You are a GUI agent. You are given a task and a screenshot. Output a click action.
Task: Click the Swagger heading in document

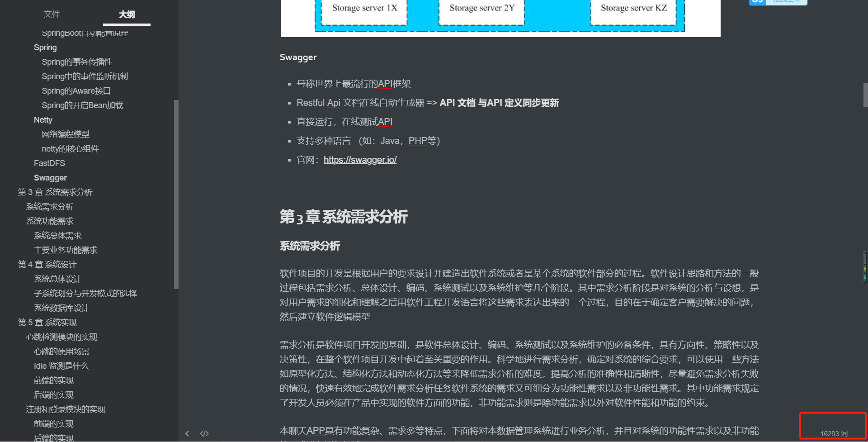(x=298, y=57)
